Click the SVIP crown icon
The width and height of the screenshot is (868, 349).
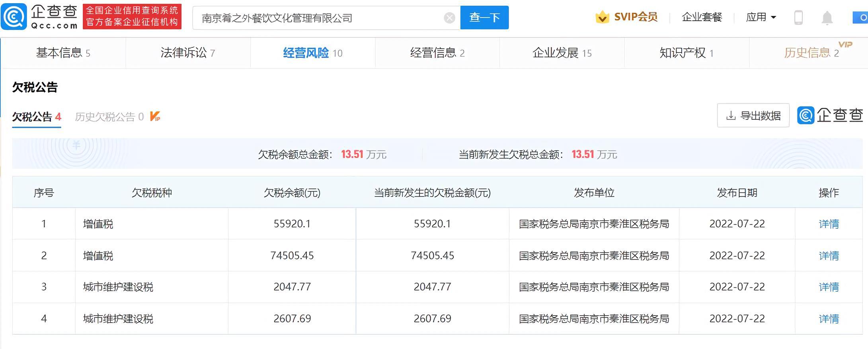(x=602, y=17)
